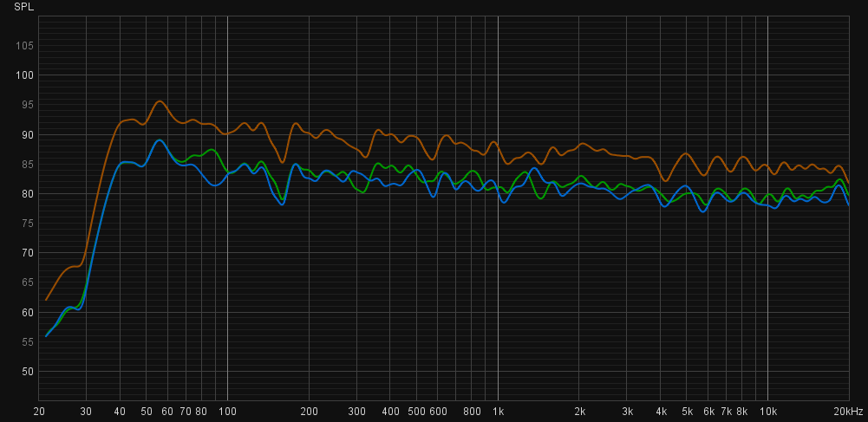Click the 20 Hz x-axis label

40,411
